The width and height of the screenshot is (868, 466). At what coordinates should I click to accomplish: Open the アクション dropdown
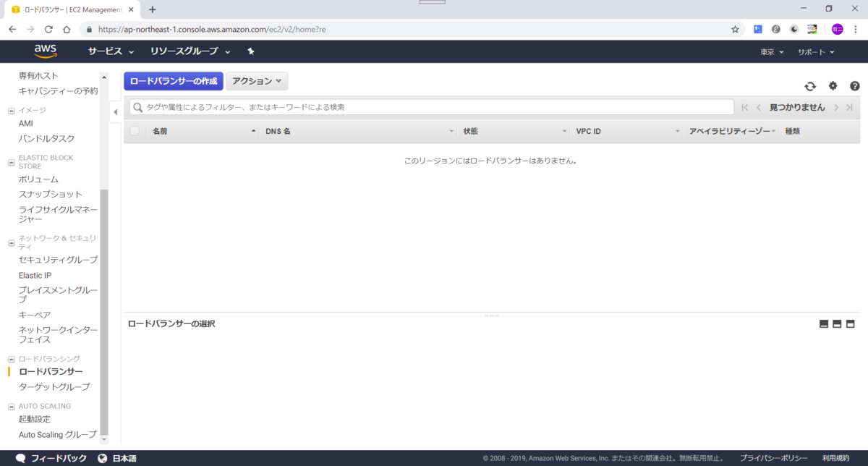257,81
